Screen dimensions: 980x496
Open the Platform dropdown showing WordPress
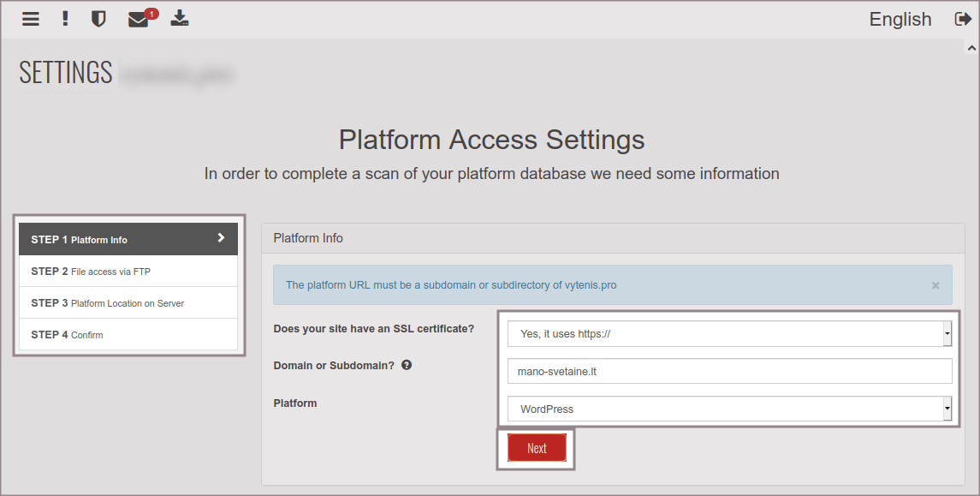[x=729, y=409]
